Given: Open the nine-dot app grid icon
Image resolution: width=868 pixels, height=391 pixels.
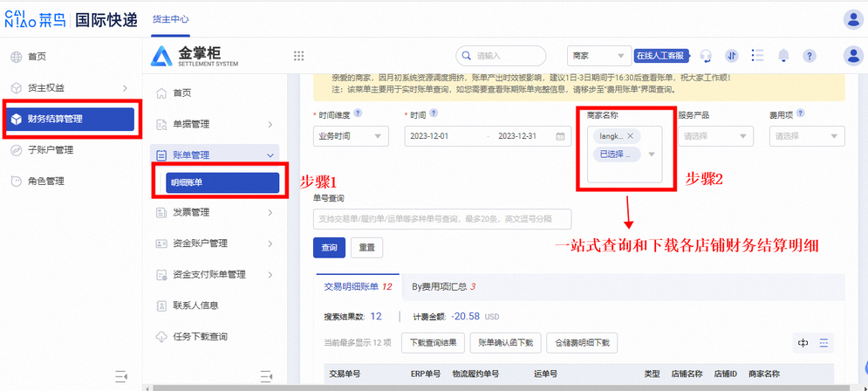Looking at the screenshot, I should point(299,56).
